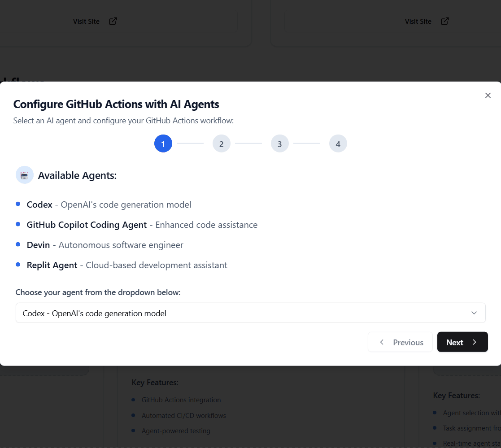Screen dimensions: 501x448
Task: Click the chevron on the Codex dropdown field
Action: pos(475,313)
